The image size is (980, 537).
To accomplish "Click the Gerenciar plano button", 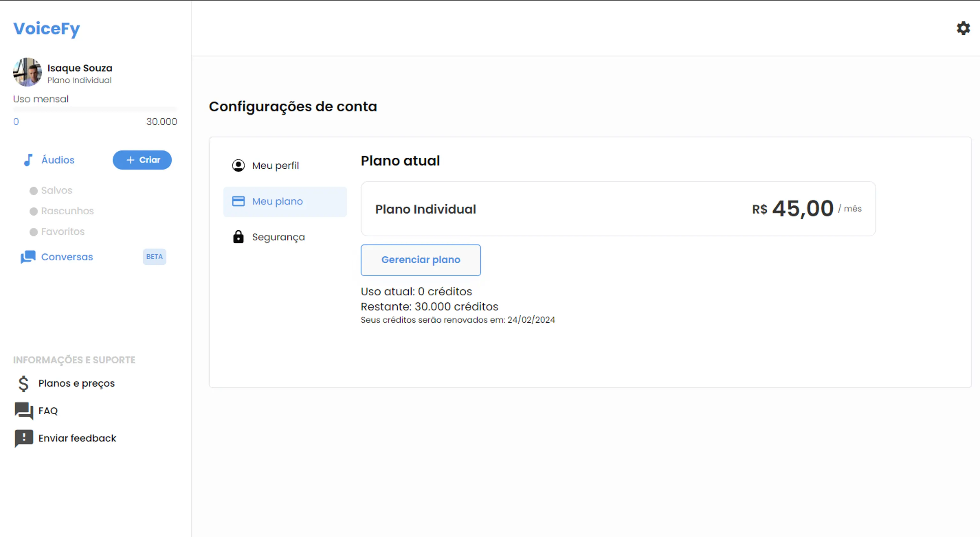I will pos(420,260).
